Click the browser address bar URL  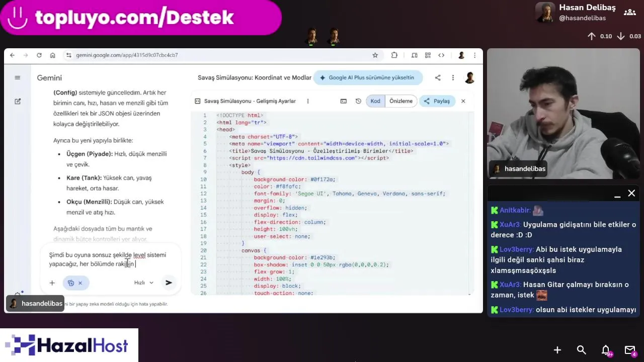point(127,55)
